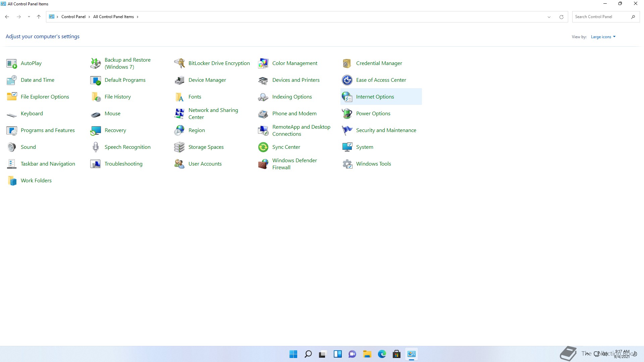
Task: Open the File Explorer Options icon
Action: tap(12, 97)
